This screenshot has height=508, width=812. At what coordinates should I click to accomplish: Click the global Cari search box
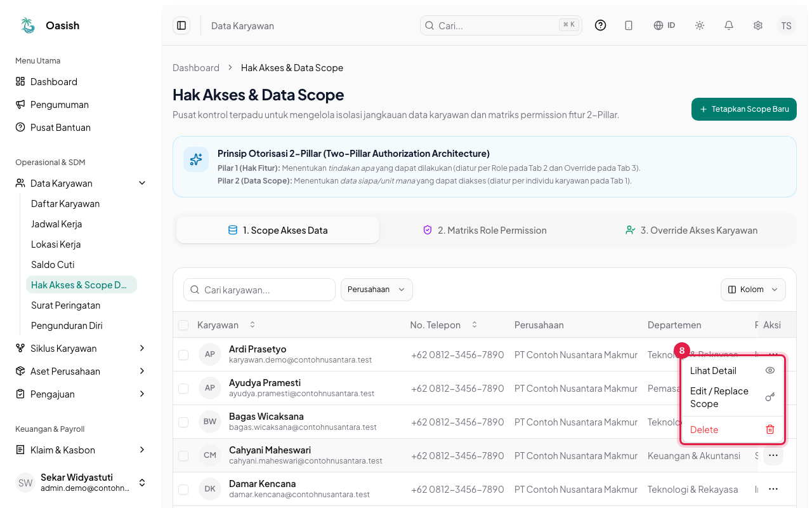point(501,25)
